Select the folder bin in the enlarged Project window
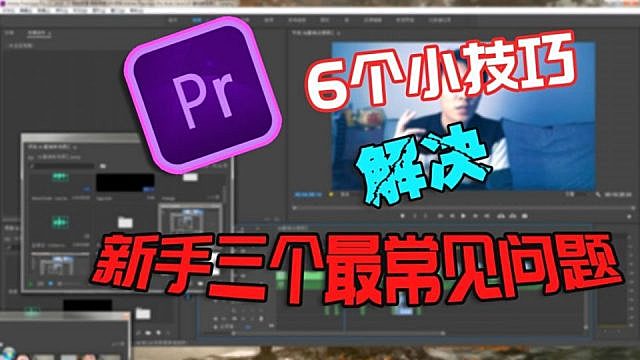 (125, 222)
